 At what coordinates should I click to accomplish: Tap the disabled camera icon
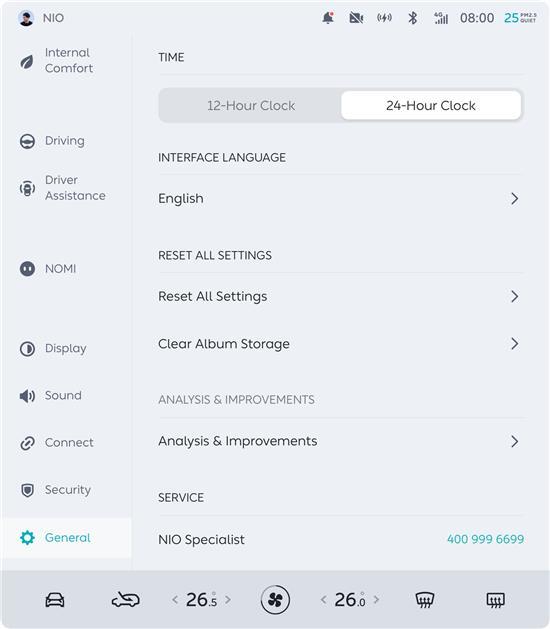[x=356, y=18]
